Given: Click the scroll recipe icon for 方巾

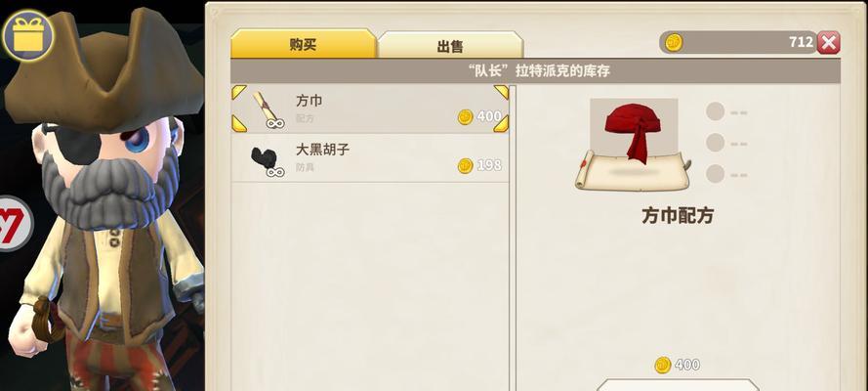Looking at the screenshot, I should 267,109.
